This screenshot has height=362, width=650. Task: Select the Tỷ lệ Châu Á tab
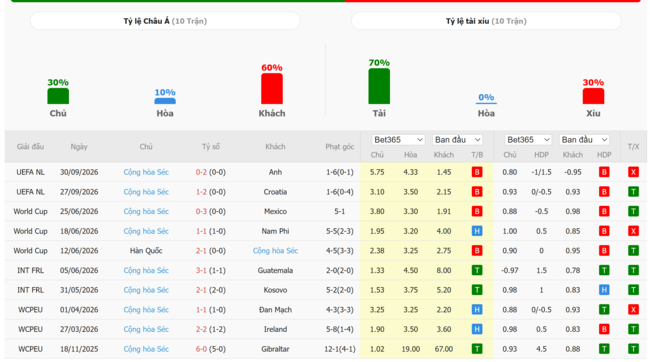tap(165, 21)
